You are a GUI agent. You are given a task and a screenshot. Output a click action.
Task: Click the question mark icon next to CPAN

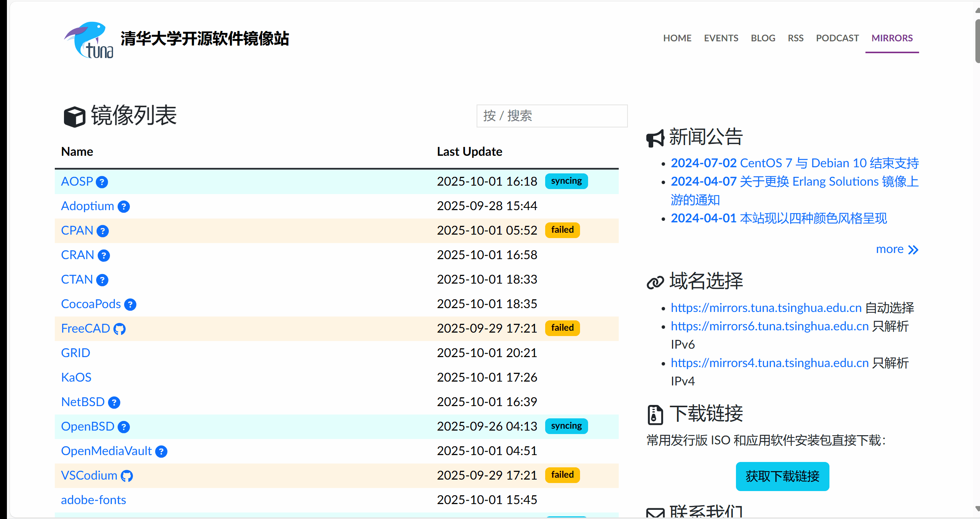click(x=103, y=231)
